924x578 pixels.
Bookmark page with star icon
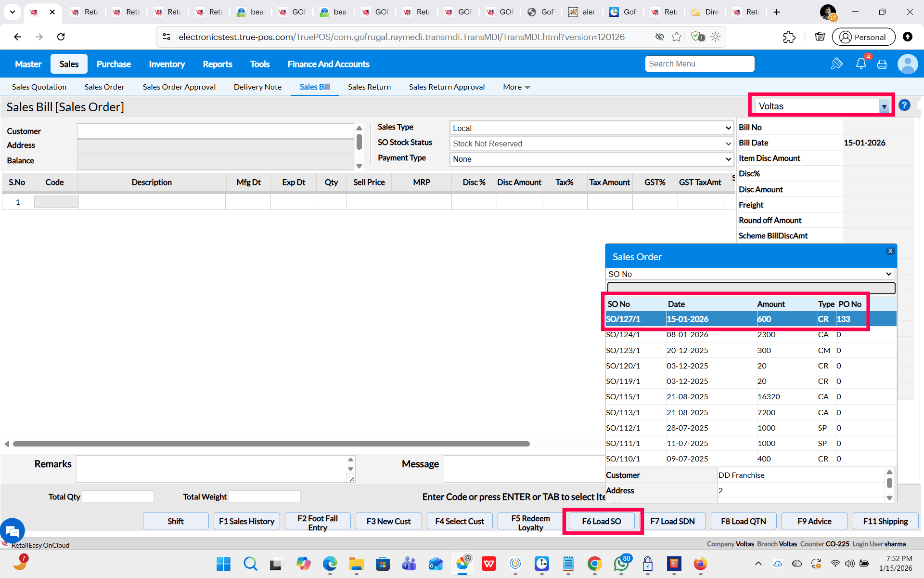click(677, 37)
